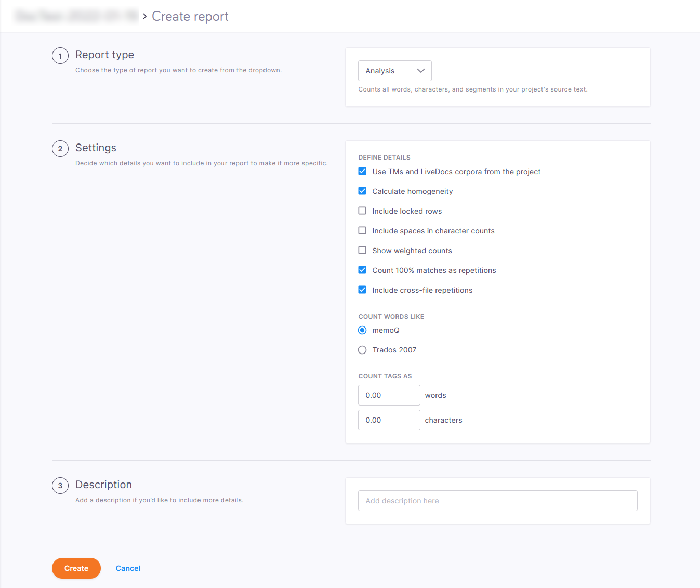This screenshot has height=588, width=700.
Task: Uncheck Use TMs and LiveDocs corpora
Action: (x=362, y=172)
